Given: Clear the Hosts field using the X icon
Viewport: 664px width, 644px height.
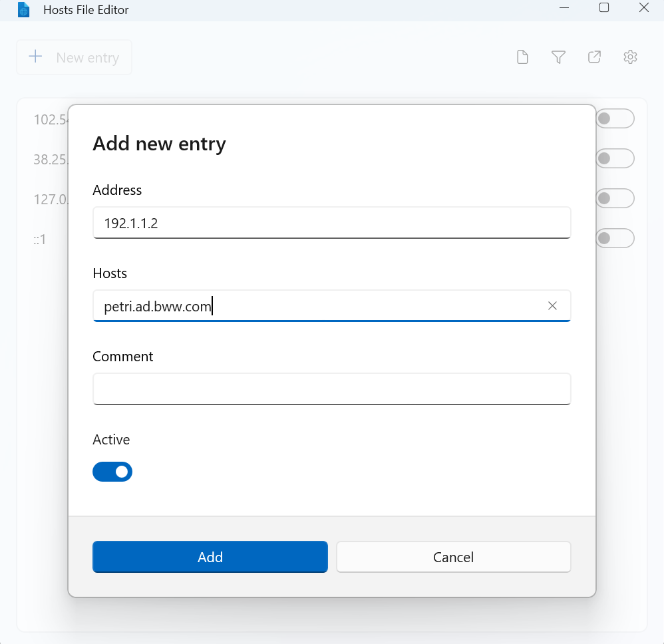Looking at the screenshot, I should (552, 305).
